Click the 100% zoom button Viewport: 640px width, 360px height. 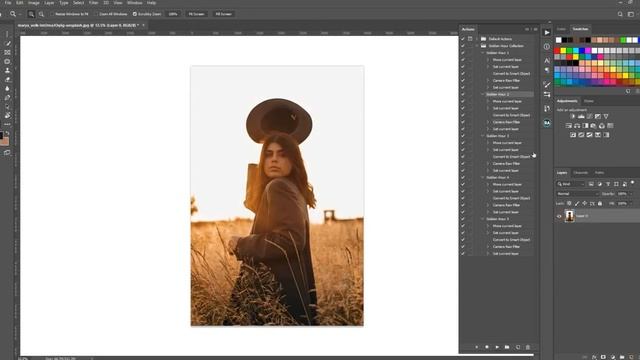(173, 14)
